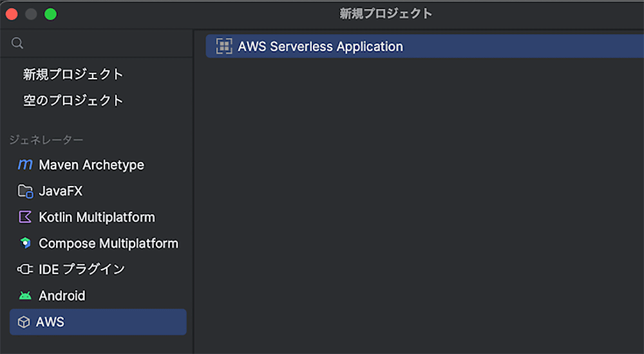Click the green Android robot icon

coord(25,296)
